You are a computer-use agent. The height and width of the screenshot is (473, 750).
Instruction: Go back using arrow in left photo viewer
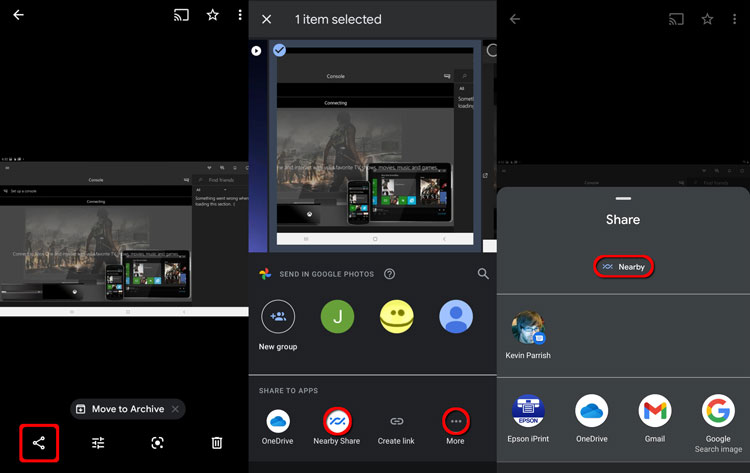coord(18,15)
